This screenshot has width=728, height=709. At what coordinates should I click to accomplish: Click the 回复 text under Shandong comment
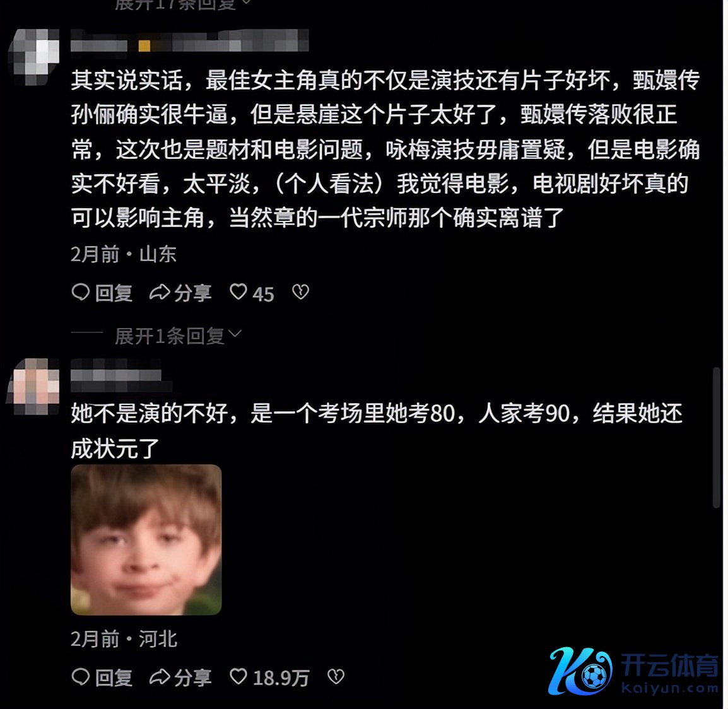pyautogui.click(x=114, y=293)
